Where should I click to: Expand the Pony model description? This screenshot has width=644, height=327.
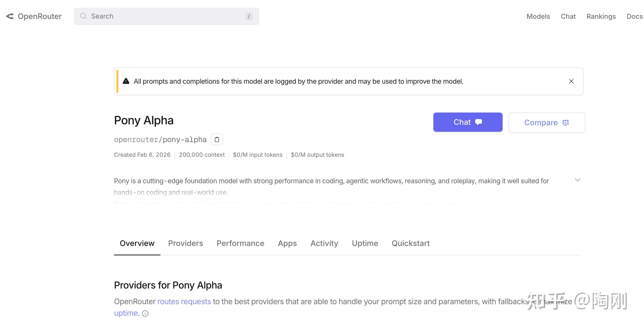tap(577, 180)
